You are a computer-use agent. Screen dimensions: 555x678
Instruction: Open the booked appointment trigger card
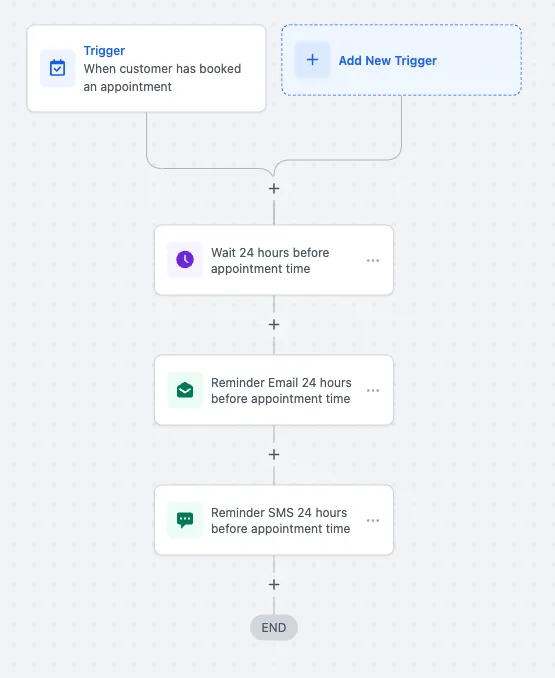point(146,68)
